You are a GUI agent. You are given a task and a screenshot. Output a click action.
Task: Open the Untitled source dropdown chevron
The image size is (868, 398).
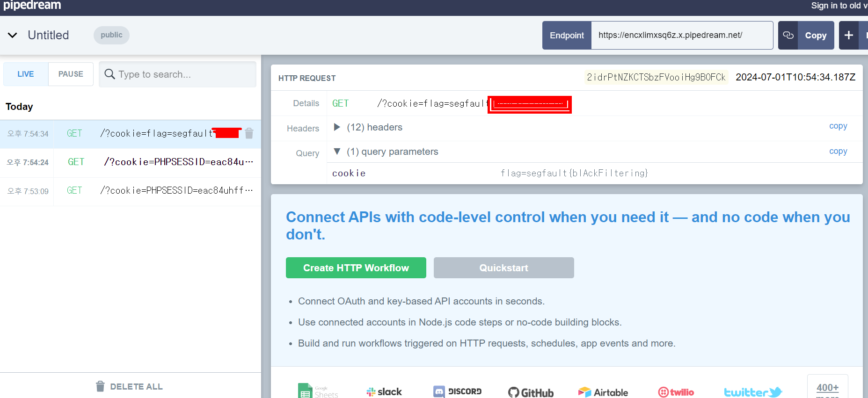point(13,35)
